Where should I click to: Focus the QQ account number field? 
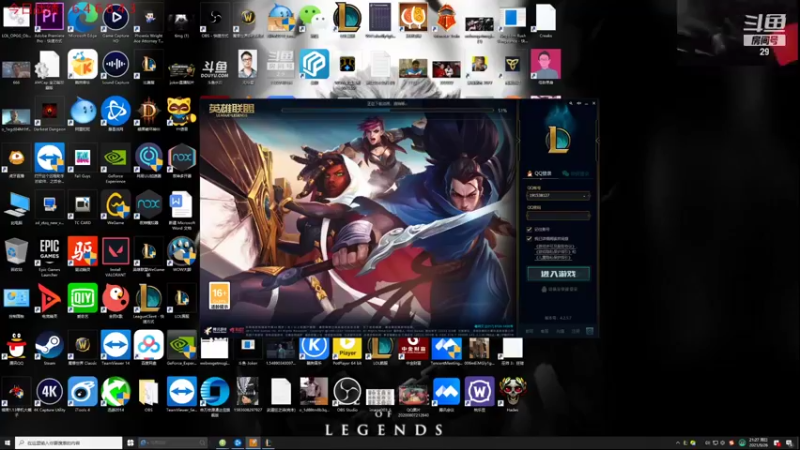558,196
